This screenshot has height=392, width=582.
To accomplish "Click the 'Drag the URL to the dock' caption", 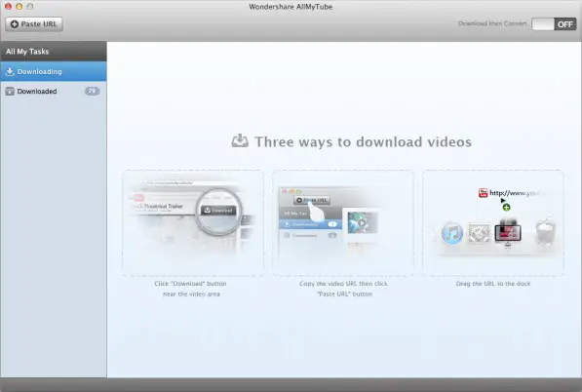I will tap(493, 284).
